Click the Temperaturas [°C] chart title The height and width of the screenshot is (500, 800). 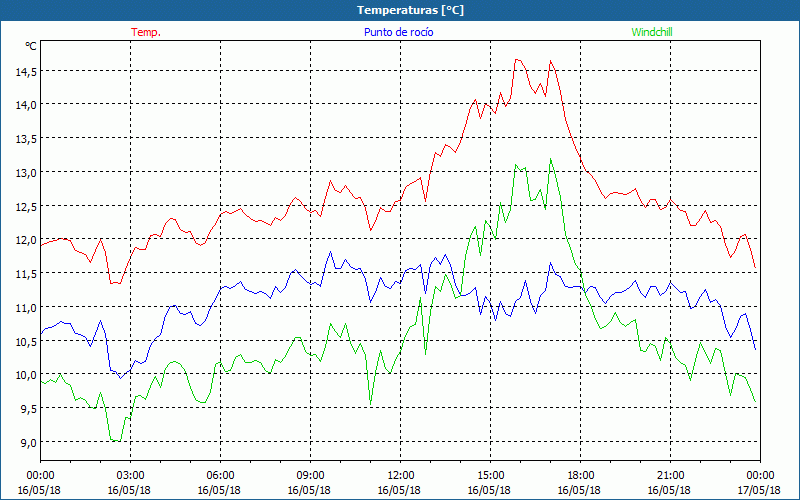click(x=410, y=10)
